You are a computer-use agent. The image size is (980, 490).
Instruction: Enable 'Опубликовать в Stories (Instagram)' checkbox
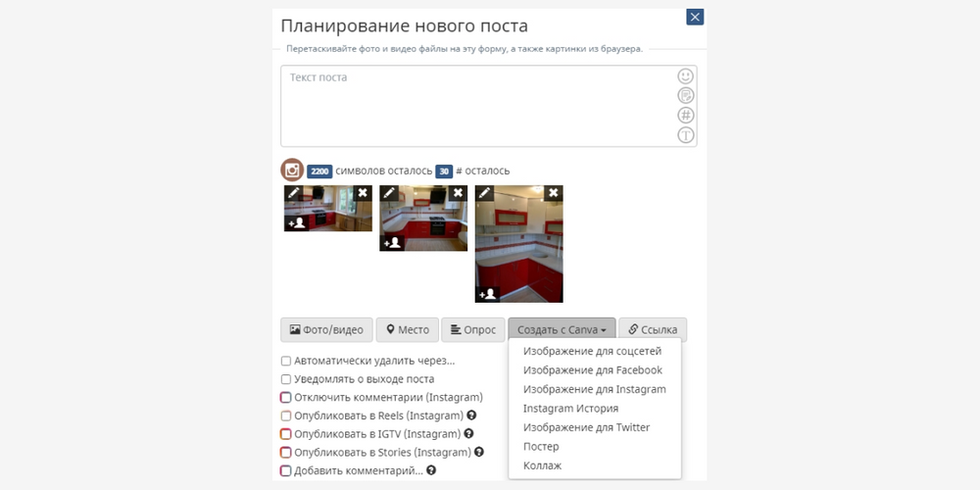pos(286,452)
